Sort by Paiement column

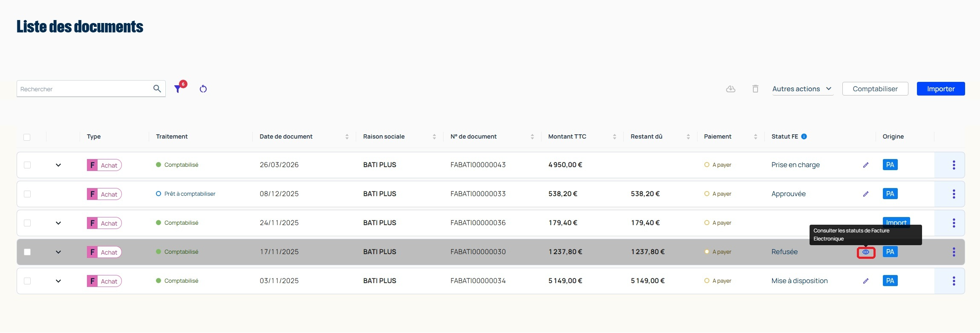(755, 136)
